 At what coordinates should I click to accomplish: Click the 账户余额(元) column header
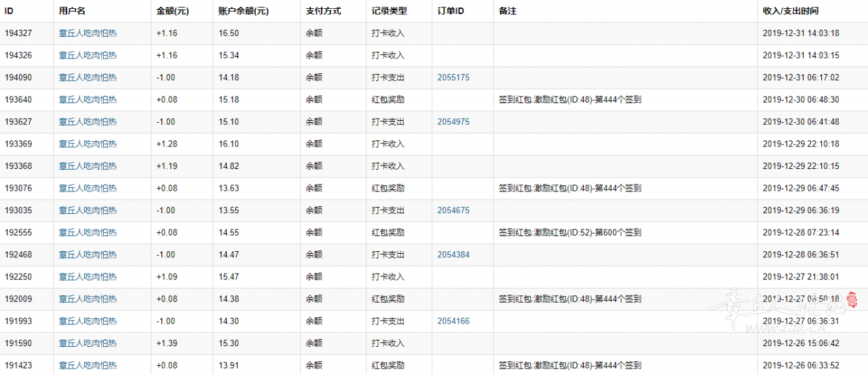244,12
